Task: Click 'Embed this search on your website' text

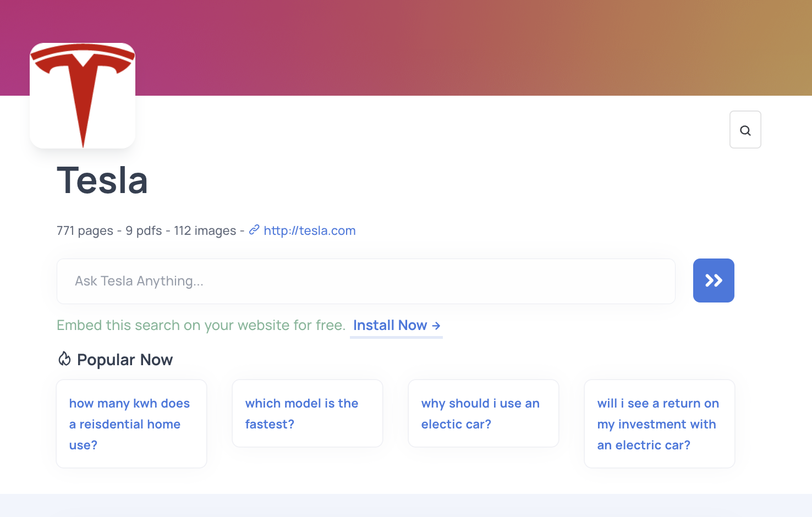Action: [x=201, y=326]
